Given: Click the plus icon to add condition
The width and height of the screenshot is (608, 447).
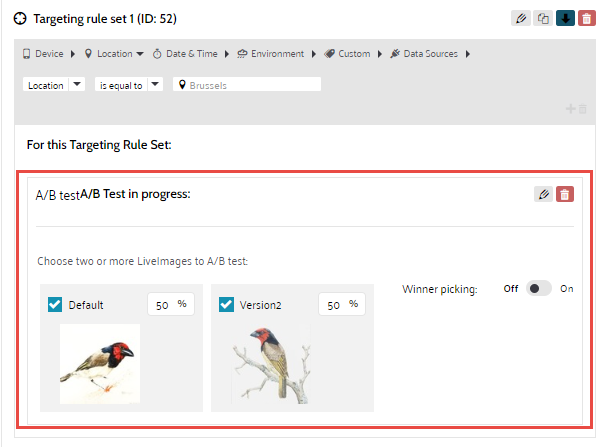Looking at the screenshot, I should [571, 109].
